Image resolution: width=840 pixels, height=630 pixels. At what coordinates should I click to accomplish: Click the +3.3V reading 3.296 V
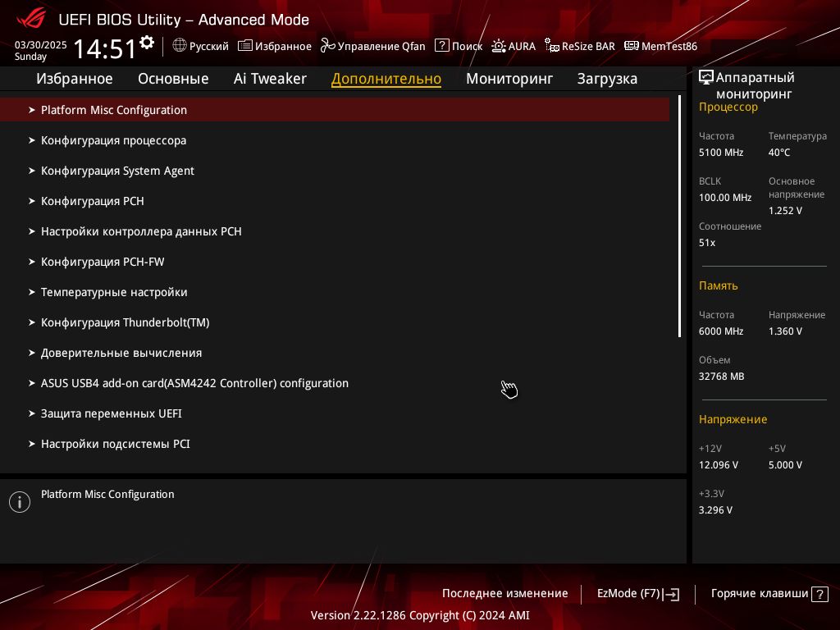pyautogui.click(x=715, y=510)
